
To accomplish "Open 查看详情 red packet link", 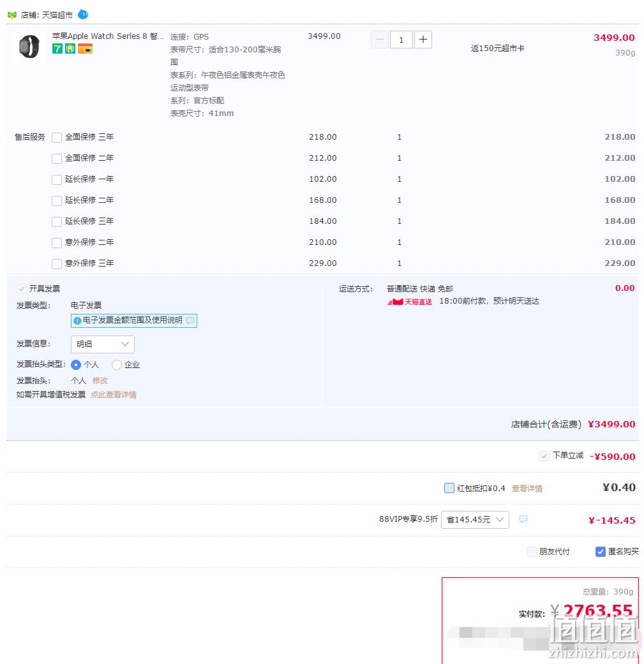I will coord(527,488).
